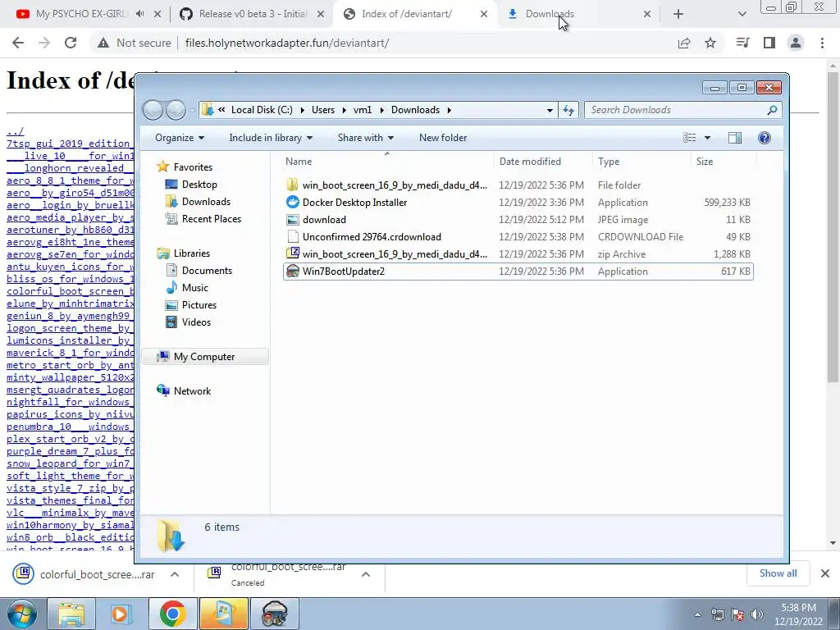Image resolution: width=840 pixels, height=630 pixels.
Task: Click the Change your view icon
Action: tap(689, 138)
